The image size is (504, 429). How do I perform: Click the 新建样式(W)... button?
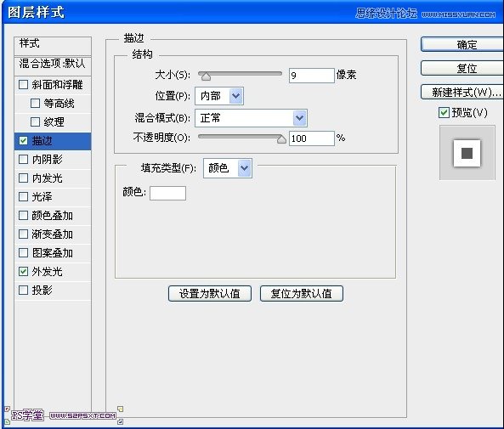462,93
